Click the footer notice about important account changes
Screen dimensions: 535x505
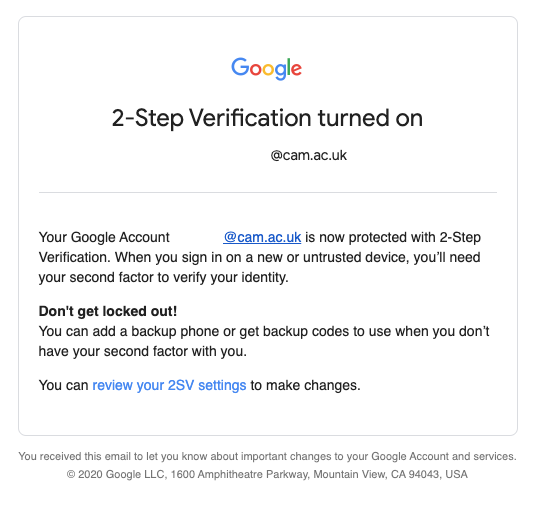coord(268,456)
